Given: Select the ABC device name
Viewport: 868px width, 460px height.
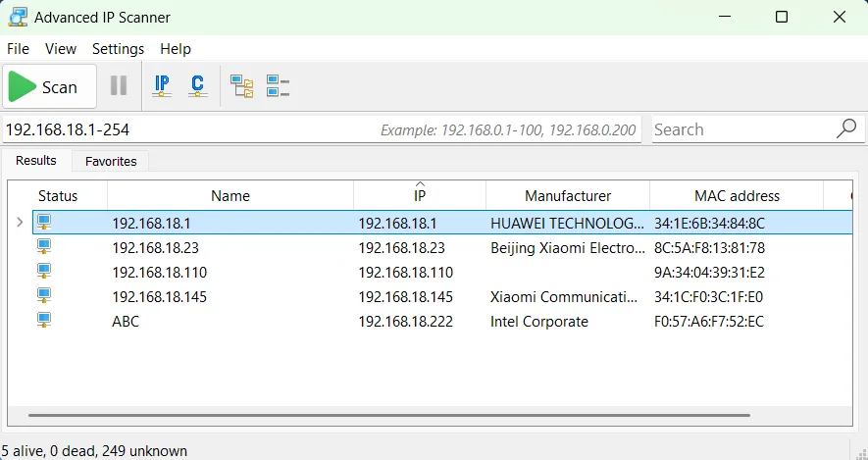Looking at the screenshot, I should pyautogui.click(x=126, y=321).
